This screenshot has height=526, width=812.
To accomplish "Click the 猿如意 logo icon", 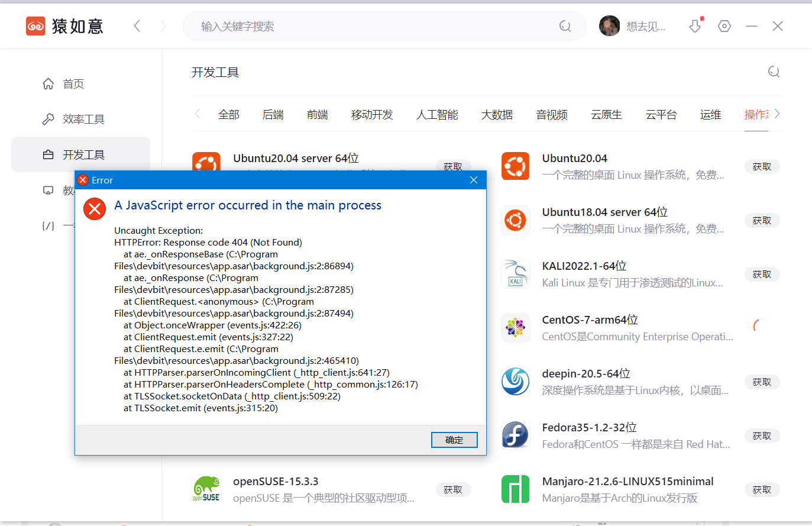I will click(35, 26).
